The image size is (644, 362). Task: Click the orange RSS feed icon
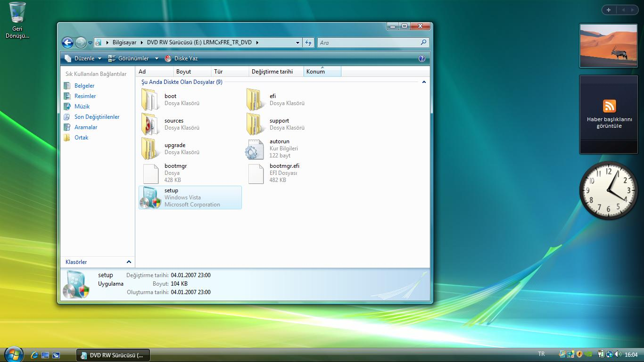609,106
